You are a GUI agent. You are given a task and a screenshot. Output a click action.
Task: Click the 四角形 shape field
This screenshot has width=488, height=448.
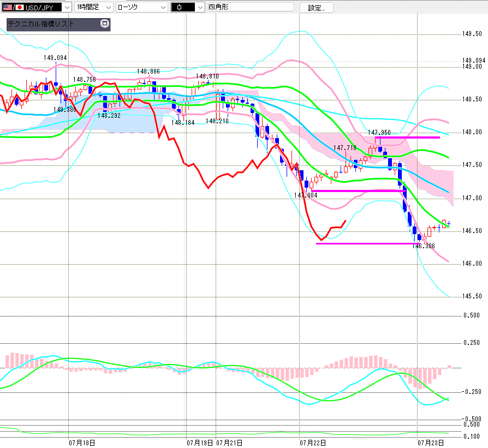[251, 7]
